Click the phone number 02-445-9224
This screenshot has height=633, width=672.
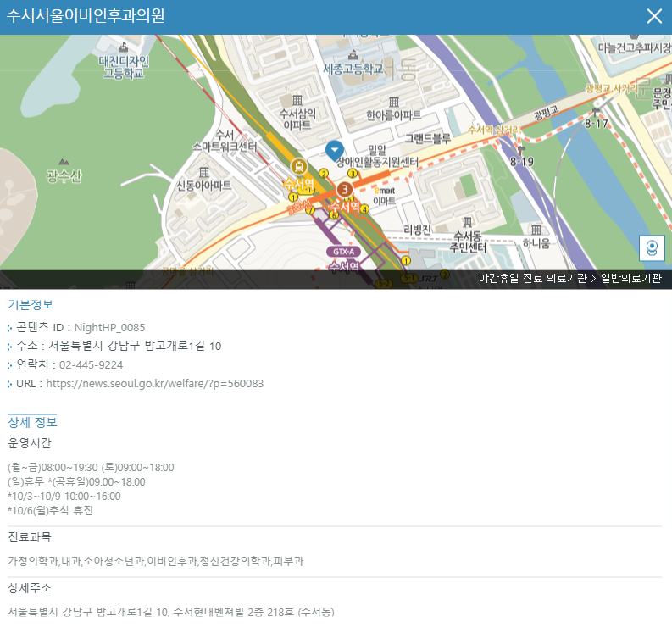point(91,365)
